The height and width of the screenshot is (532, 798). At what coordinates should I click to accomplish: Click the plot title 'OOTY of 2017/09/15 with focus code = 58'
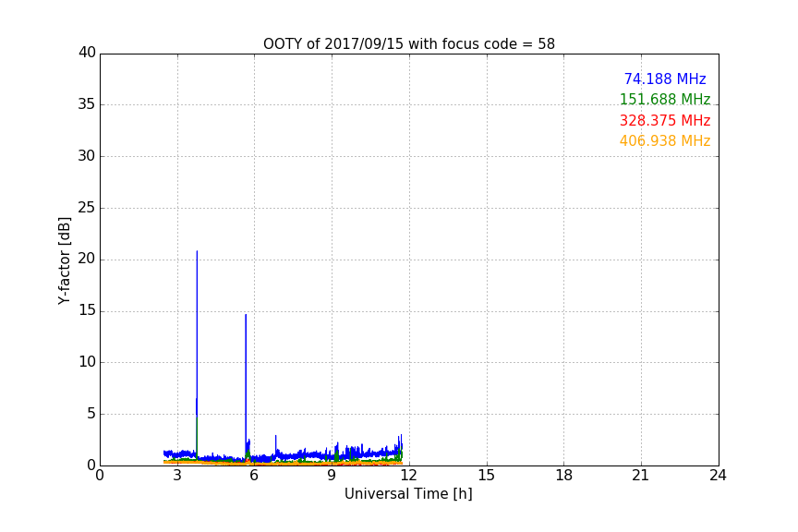point(408,44)
